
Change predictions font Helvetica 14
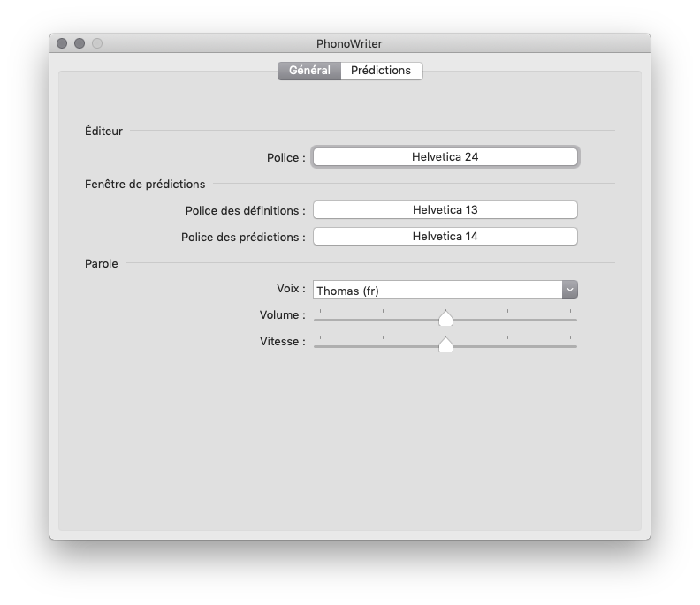pos(445,237)
